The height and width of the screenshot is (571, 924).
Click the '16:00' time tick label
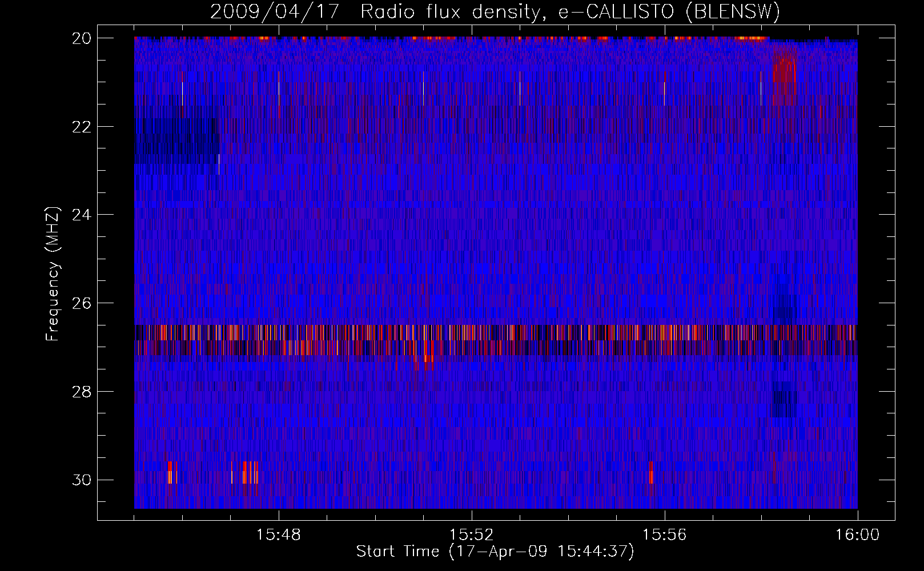coord(858,535)
